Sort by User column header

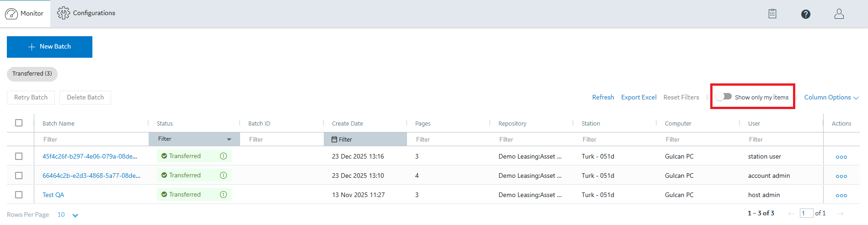tap(754, 123)
